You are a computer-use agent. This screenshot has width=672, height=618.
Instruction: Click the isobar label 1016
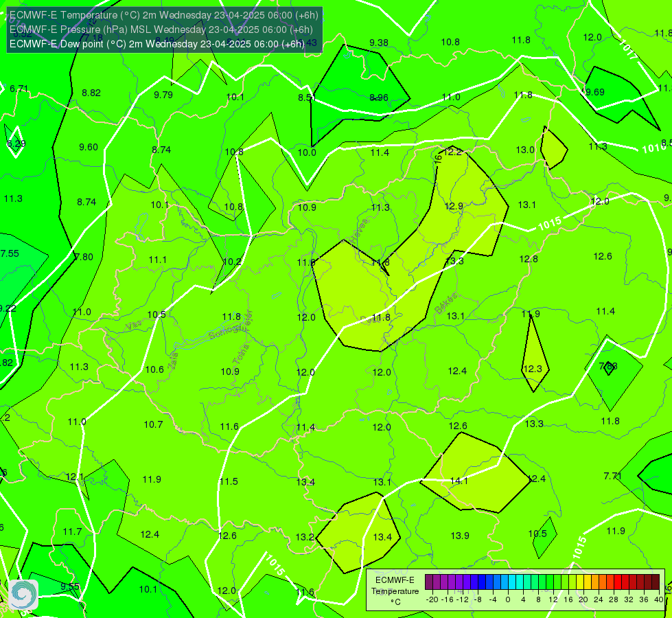coord(654,148)
